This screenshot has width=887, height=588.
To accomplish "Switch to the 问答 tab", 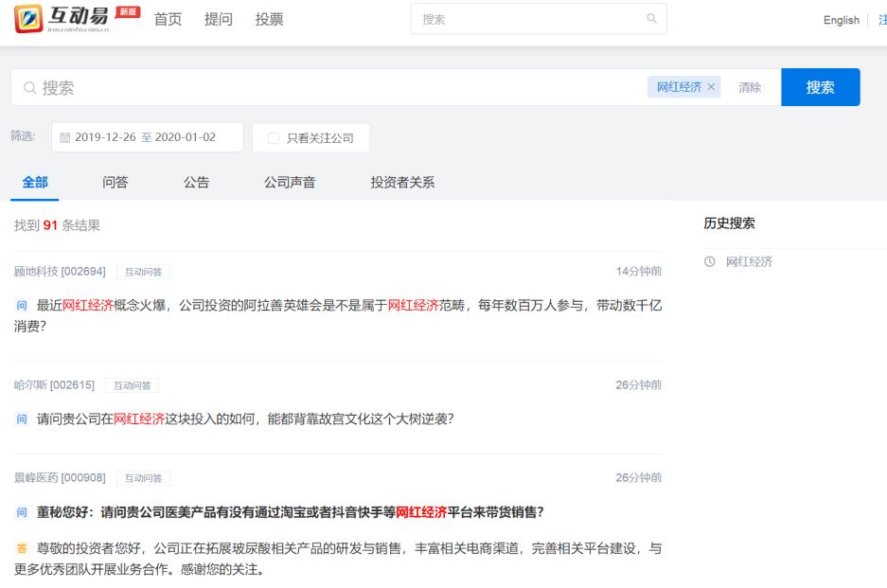I will pyautogui.click(x=115, y=183).
